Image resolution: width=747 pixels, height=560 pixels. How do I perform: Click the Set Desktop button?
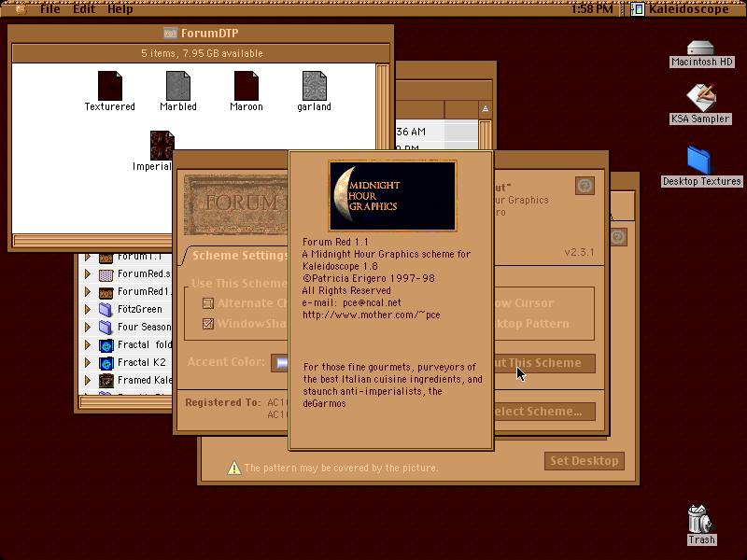(585, 461)
